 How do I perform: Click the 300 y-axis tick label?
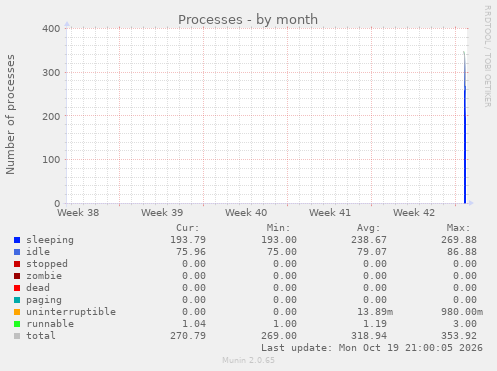pyautogui.click(x=51, y=73)
